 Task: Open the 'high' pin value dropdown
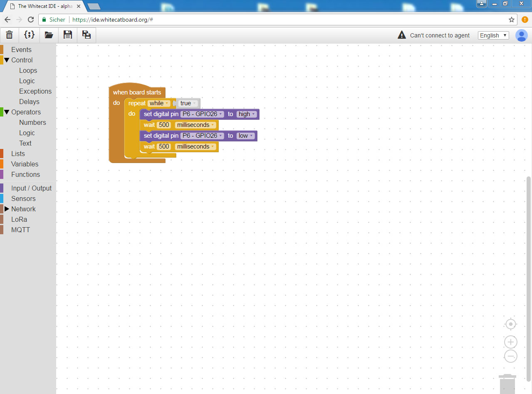coord(247,114)
